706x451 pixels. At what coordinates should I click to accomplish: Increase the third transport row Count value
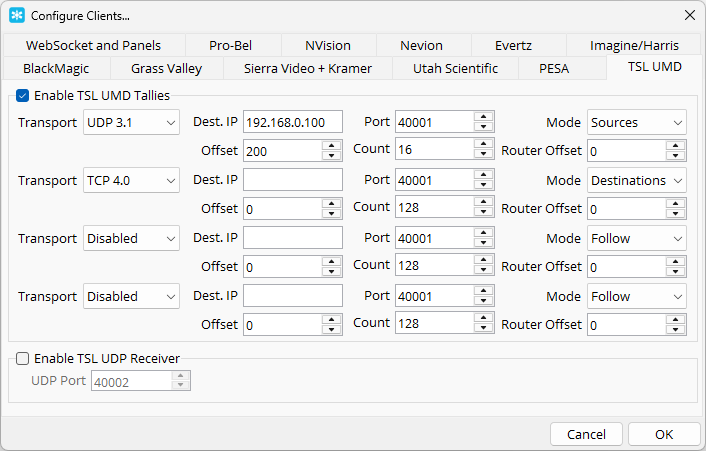click(484, 260)
